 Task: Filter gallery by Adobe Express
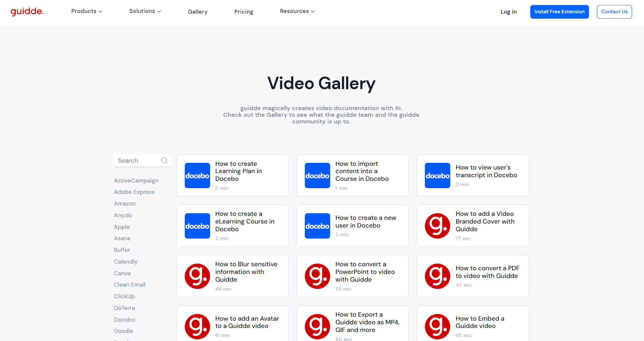pos(134,192)
